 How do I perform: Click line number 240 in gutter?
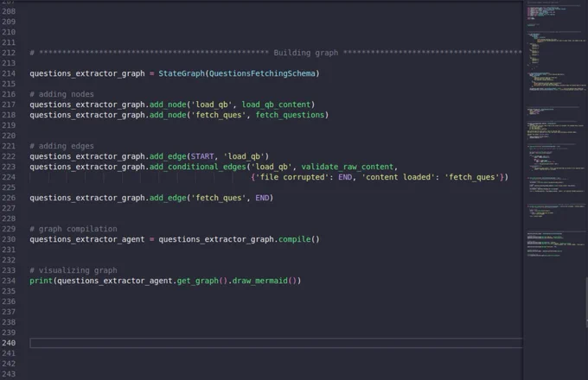click(x=9, y=343)
